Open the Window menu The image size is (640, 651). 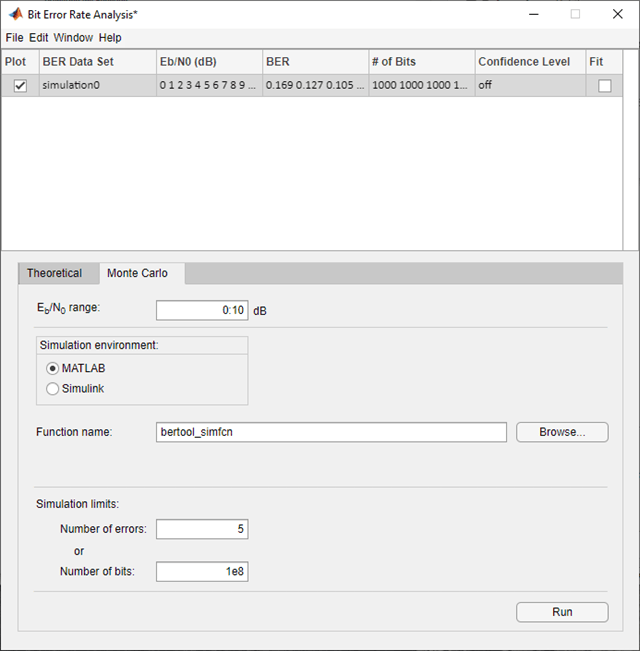(x=73, y=38)
